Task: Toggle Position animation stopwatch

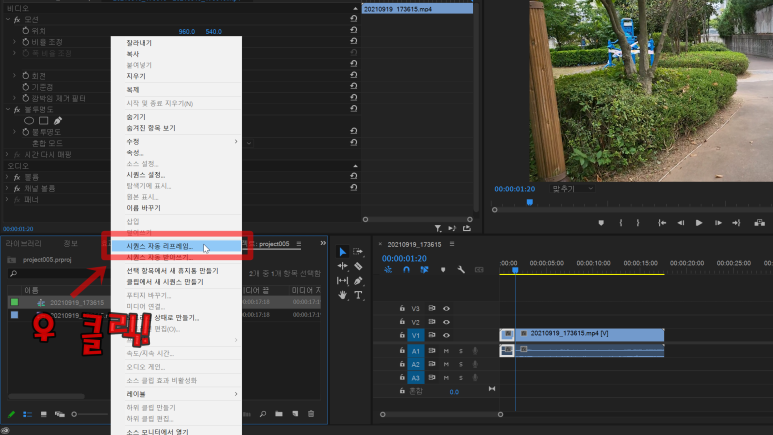Action: (26, 31)
